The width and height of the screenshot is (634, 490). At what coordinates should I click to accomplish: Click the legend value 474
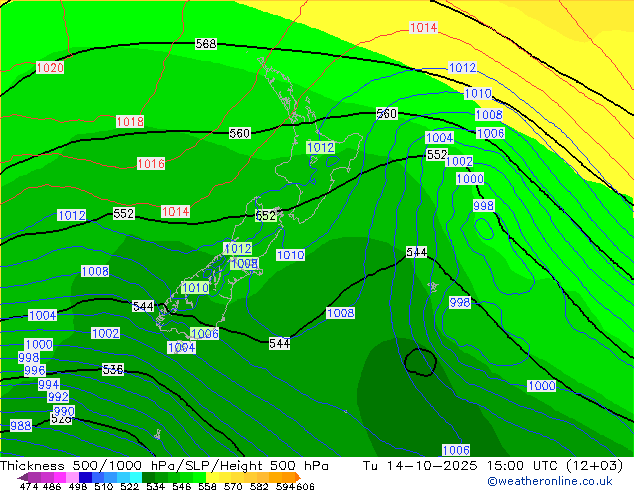pyautogui.click(x=29, y=486)
